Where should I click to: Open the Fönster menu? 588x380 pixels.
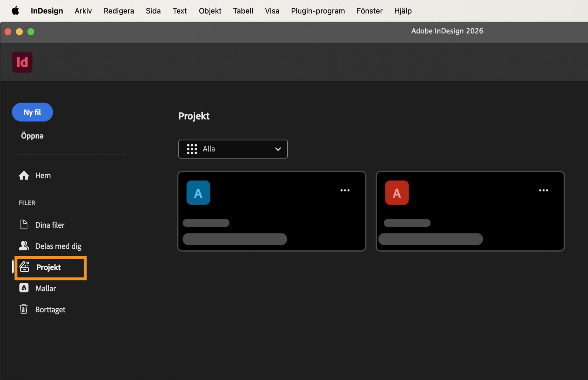pos(369,11)
